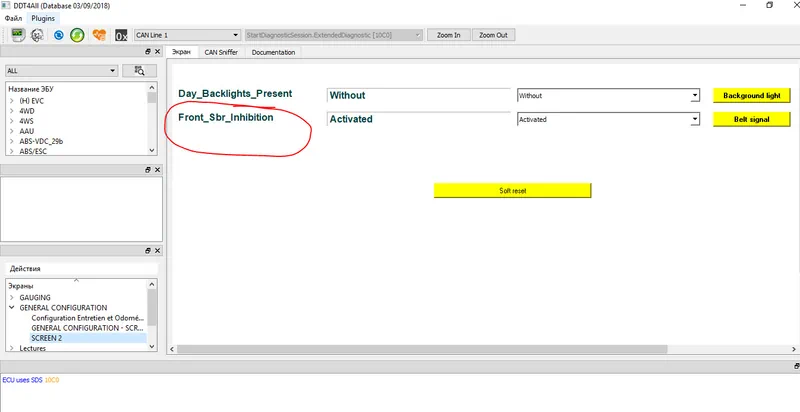Click the Einstein-face expert mode icon

37,35
